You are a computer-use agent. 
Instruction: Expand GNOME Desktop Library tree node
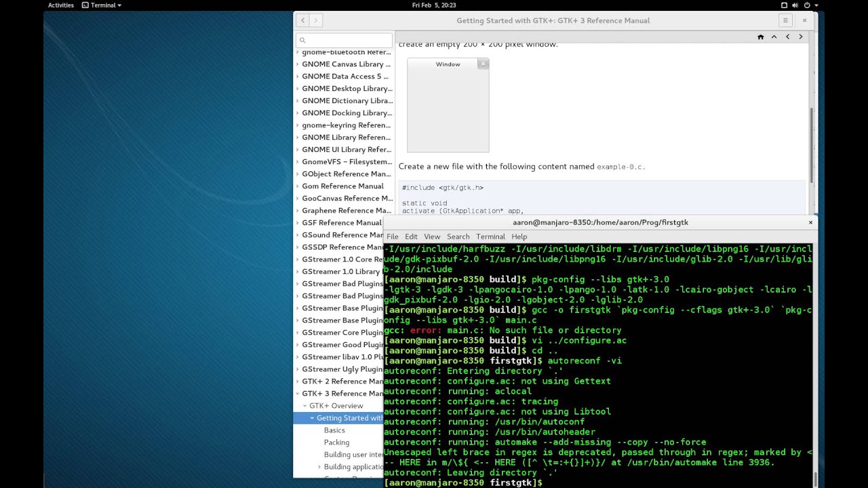tap(298, 89)
